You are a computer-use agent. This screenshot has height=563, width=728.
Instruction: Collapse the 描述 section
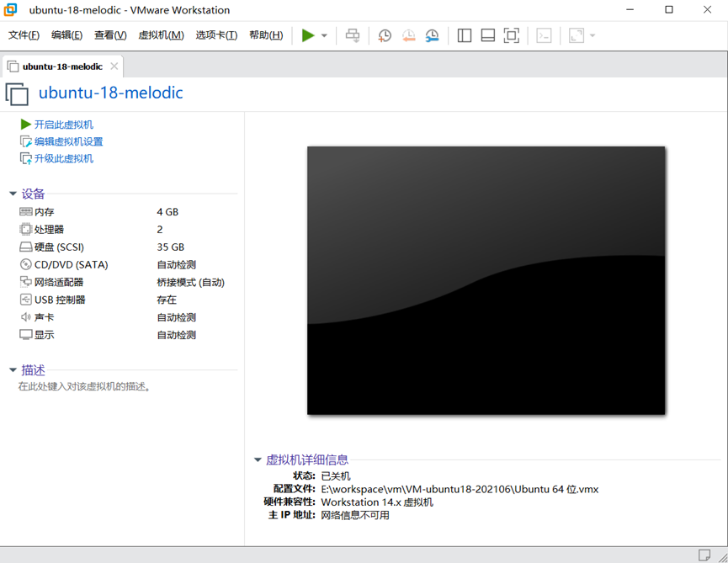pos(13,370)
